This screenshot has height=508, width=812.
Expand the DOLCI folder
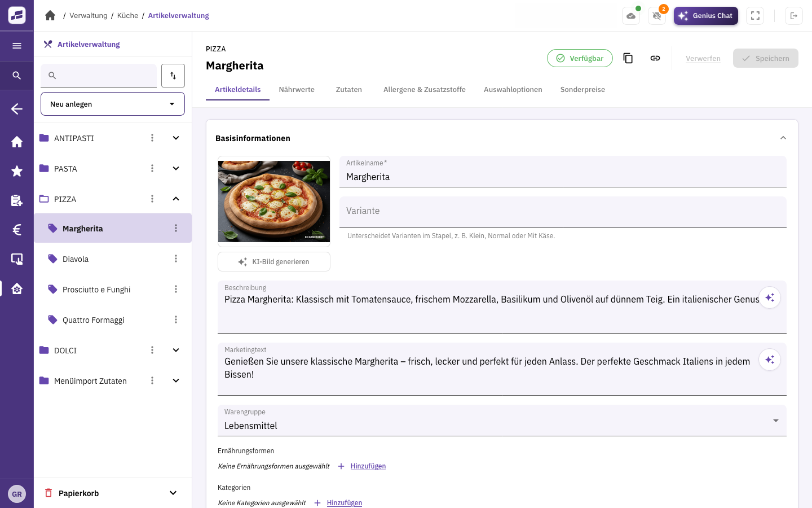pos(176,350)
